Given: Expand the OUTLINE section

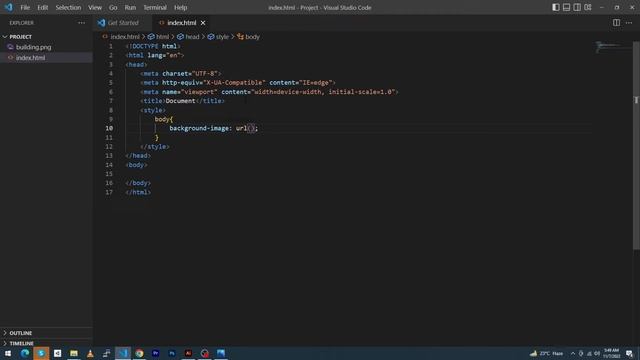Looking at the screenshot, I should point(46,333).
